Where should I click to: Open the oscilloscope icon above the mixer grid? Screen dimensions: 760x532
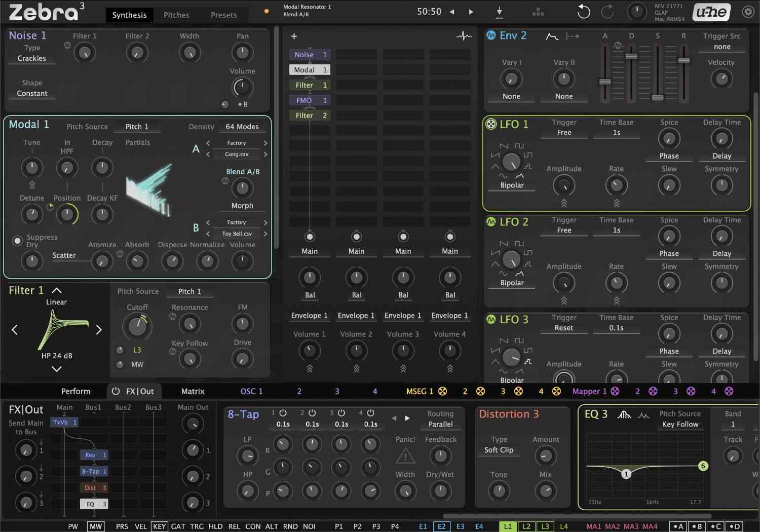463,36
